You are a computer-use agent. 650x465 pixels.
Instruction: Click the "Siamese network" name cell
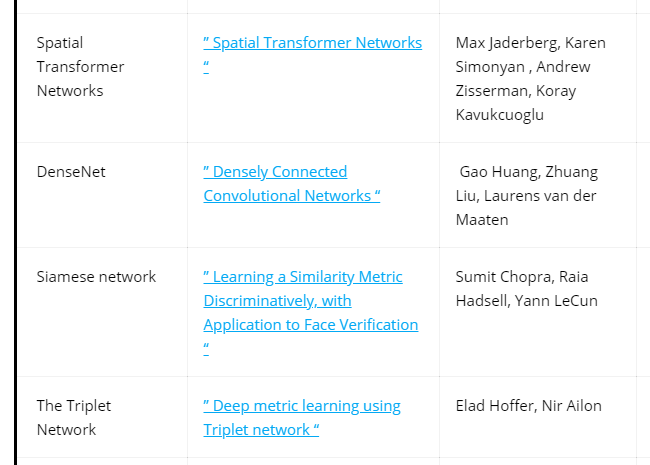point(96,277)
